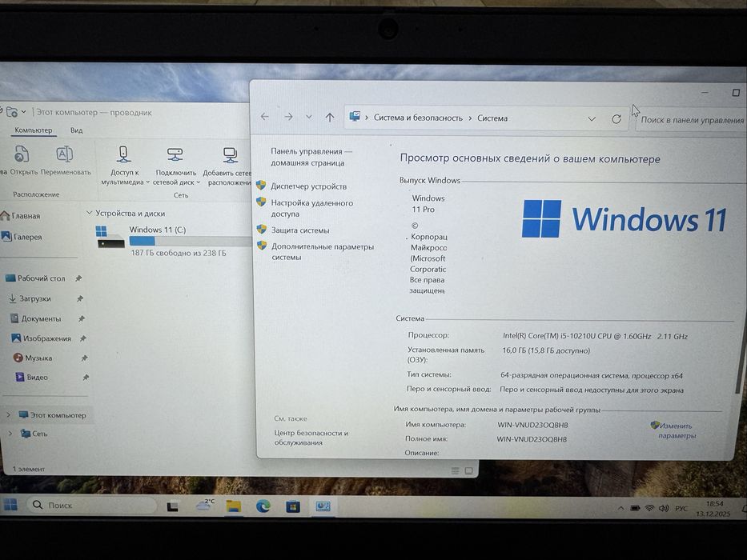This screenshot has height=560, width=747.
Task: Open Загрузки in Explorer sidebar
Action: coord(30,298)
